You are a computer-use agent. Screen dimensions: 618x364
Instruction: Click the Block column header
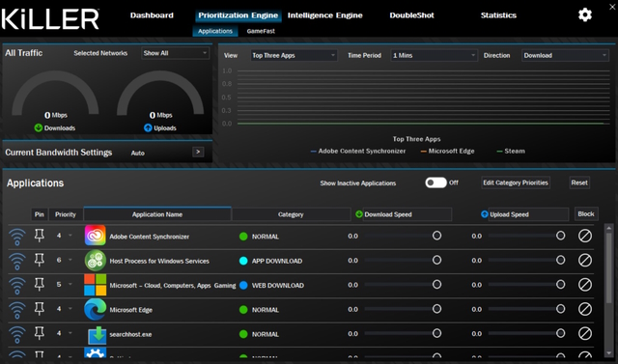[x=586, y=214]
